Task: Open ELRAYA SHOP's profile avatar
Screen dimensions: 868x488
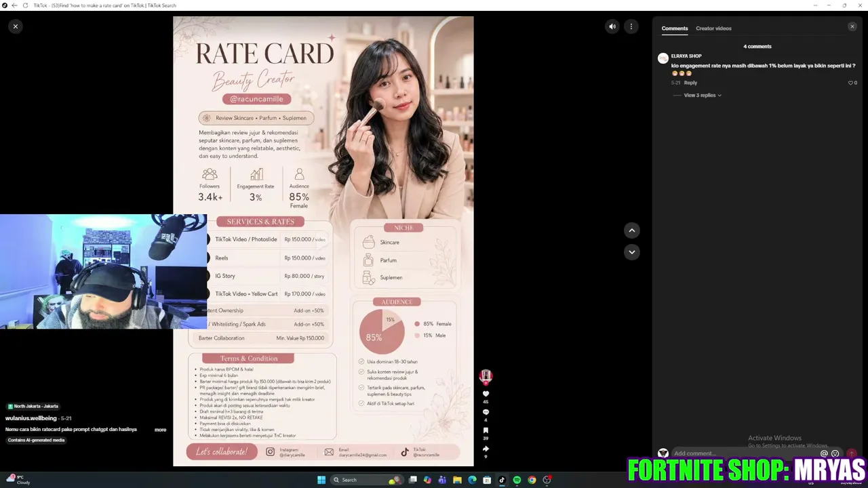Action: (x=663, y=58)
